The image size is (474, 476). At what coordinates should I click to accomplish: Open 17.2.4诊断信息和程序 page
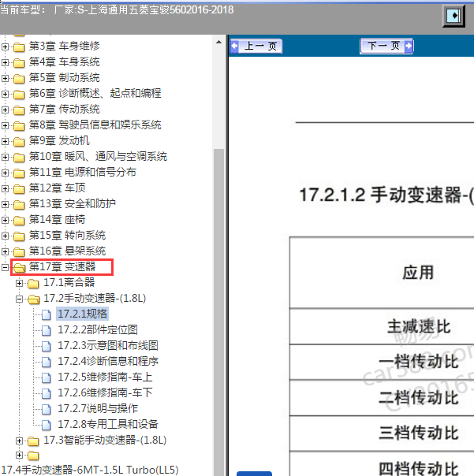click(108, 361)
